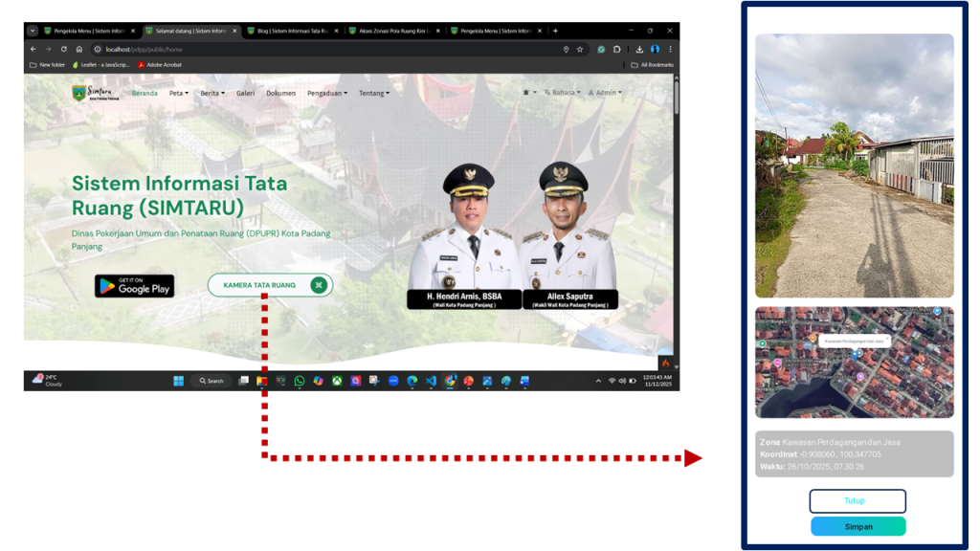
Task: Go to the Galeri menu item
Action: 246,94
